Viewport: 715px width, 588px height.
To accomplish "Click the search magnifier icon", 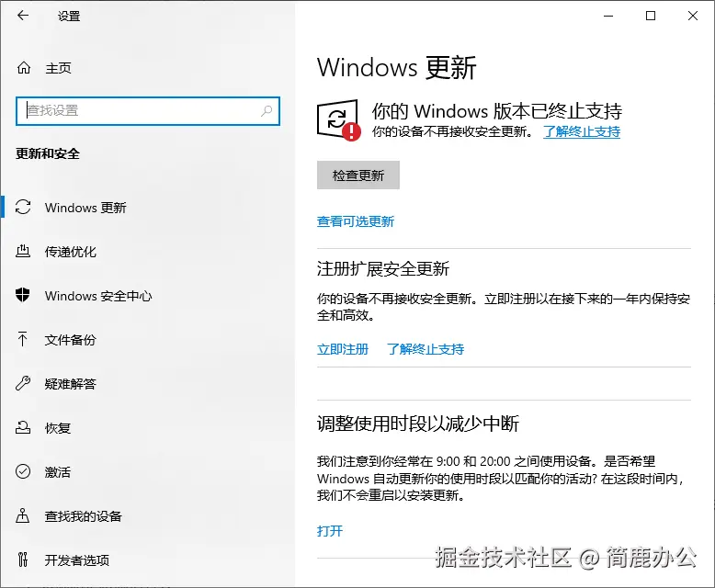I will pyautogui.click(x=267, y=111).
